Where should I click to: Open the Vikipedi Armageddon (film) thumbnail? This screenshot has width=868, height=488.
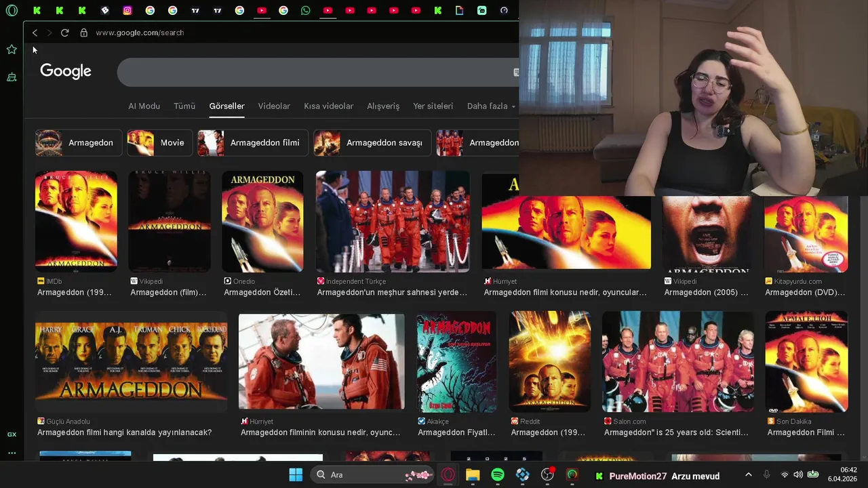point(170,222)
